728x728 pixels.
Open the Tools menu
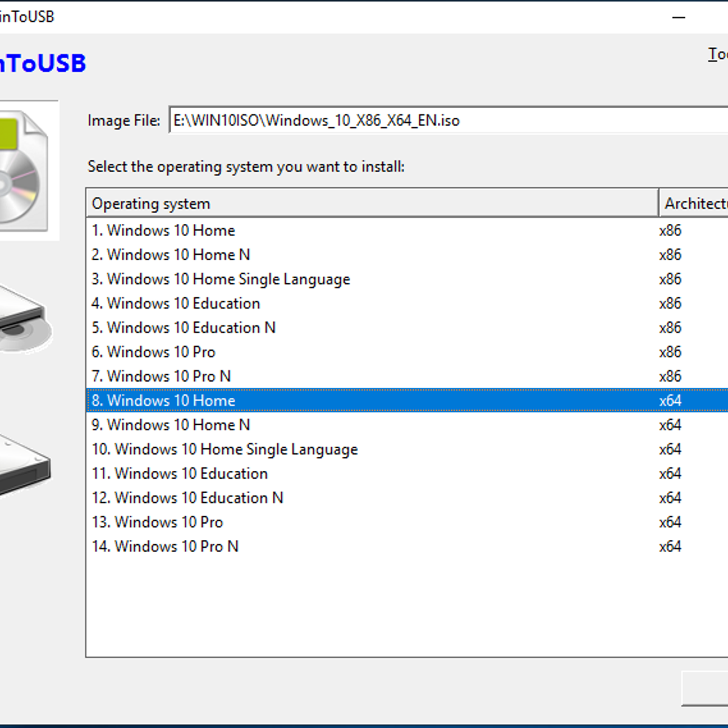point(718,55)
